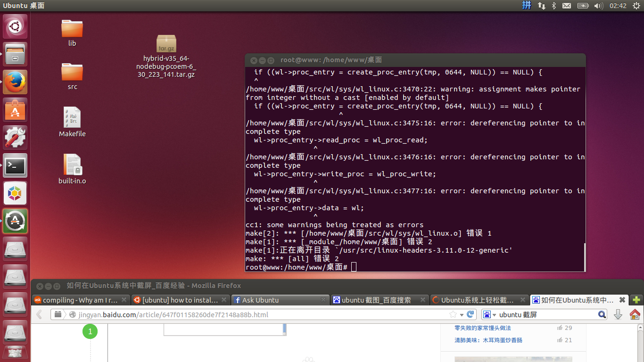644x362 pixels.
Task: Open the network indicator in top panel
Action: coord(541,6)
